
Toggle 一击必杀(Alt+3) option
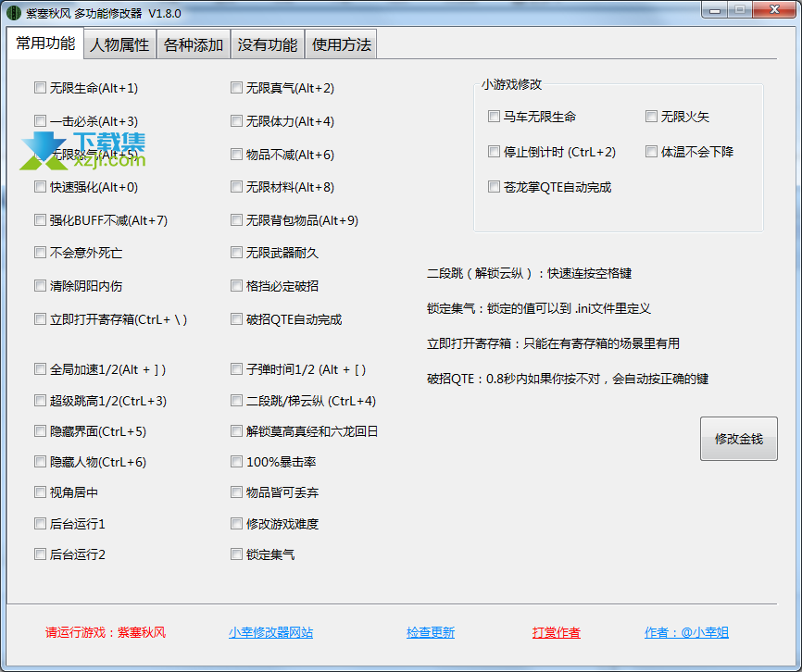pos(40,121)
